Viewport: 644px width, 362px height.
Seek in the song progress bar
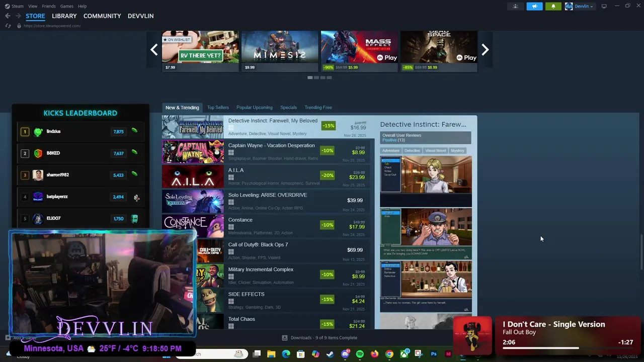point(568,348)
